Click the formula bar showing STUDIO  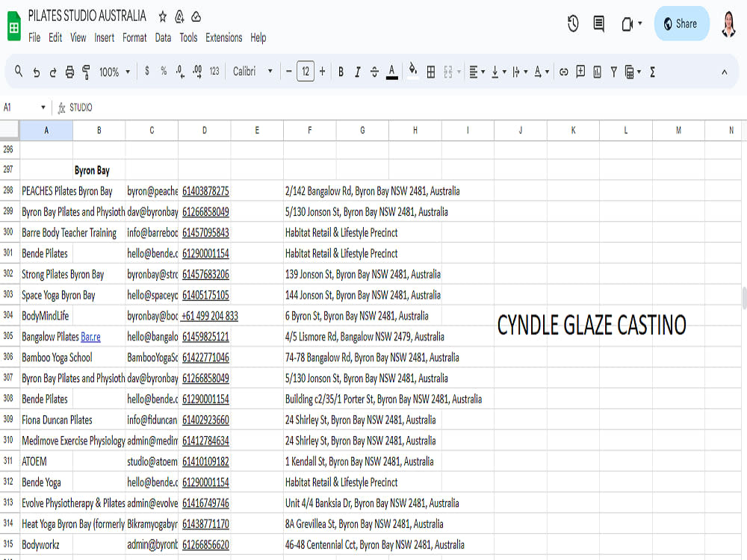(405, 108)
